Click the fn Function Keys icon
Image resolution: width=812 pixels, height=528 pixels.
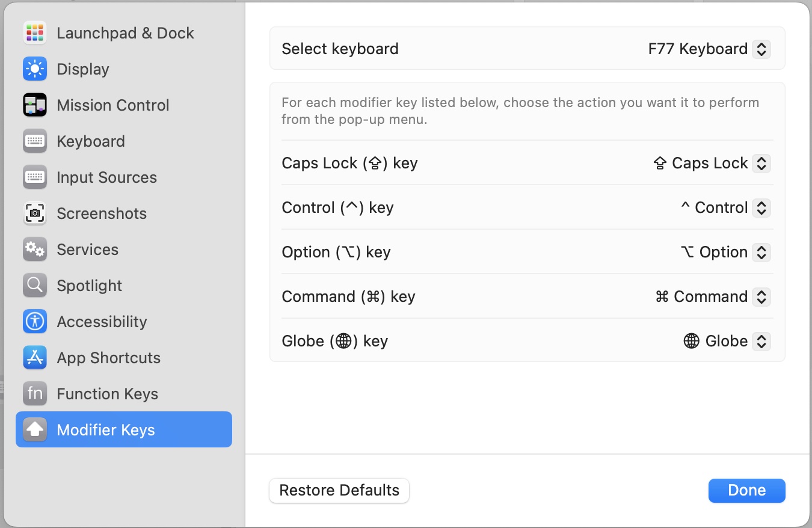34,394
